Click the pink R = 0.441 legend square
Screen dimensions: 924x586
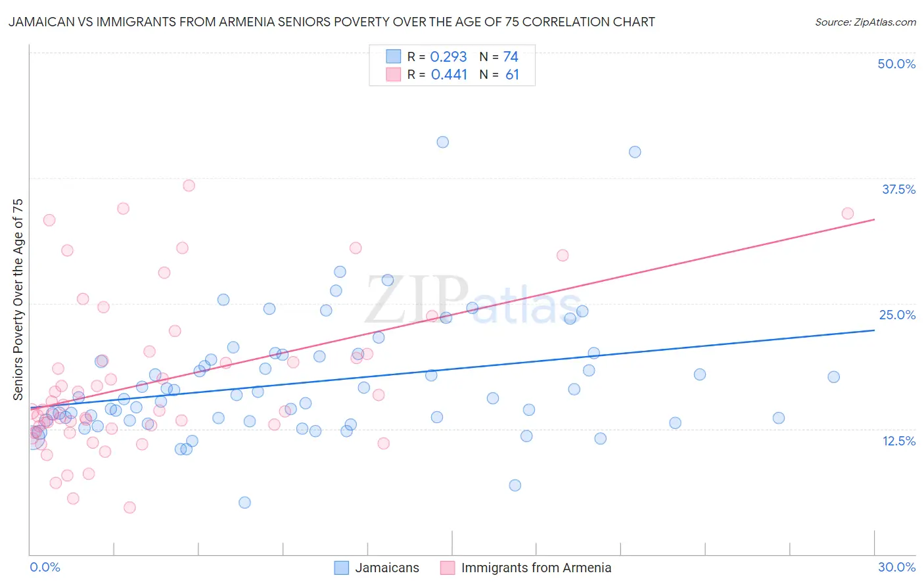click(394, 74)
